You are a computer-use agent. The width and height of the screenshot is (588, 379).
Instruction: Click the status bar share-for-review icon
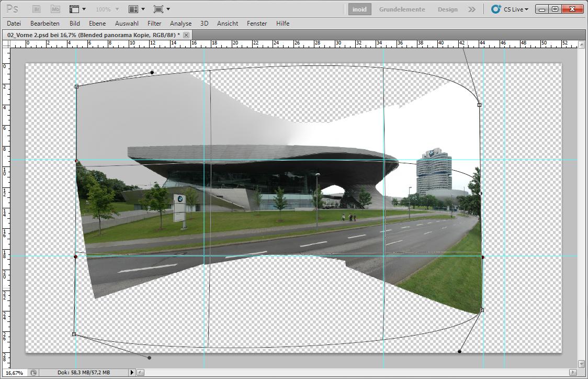[33, 372]
